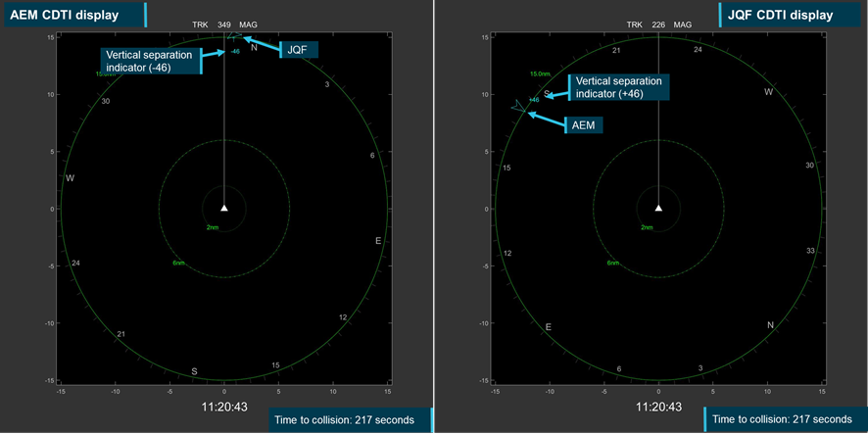
Task: Click compass heading 6 in the AEM display
Action: point(372,156)
